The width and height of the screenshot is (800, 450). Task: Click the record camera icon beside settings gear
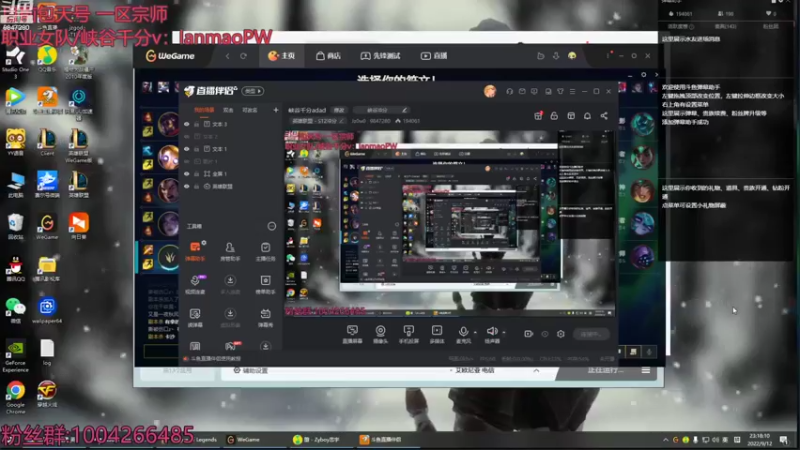(529, 334)
